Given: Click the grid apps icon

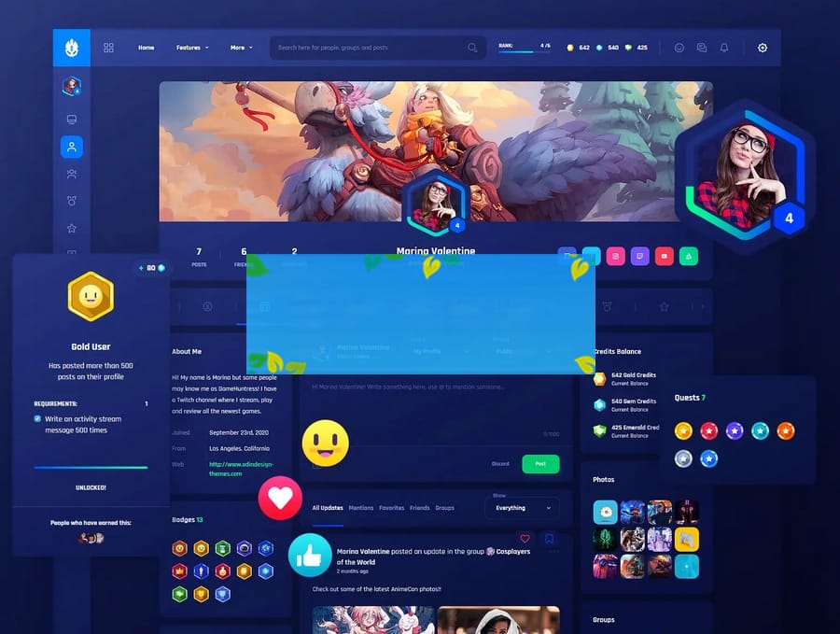Looking at the screenshot, I should click(x=108, y=48).
